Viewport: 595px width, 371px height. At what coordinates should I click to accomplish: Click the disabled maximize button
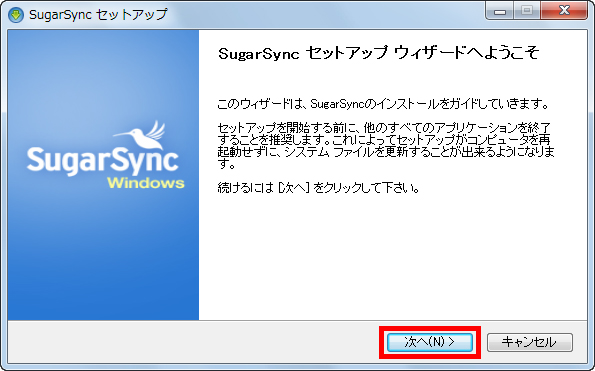(527, 11)
